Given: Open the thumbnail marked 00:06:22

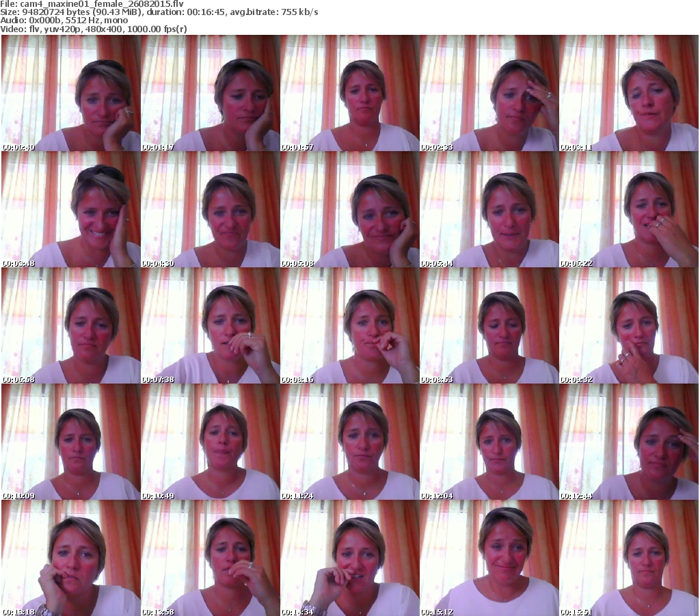Looking at the screenshot, I should point(629,209).
